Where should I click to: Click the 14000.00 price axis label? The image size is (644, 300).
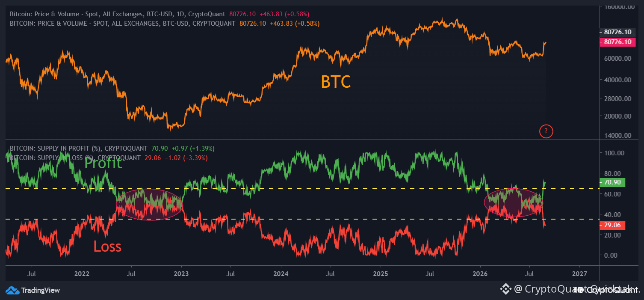click(x=617, y=135)
